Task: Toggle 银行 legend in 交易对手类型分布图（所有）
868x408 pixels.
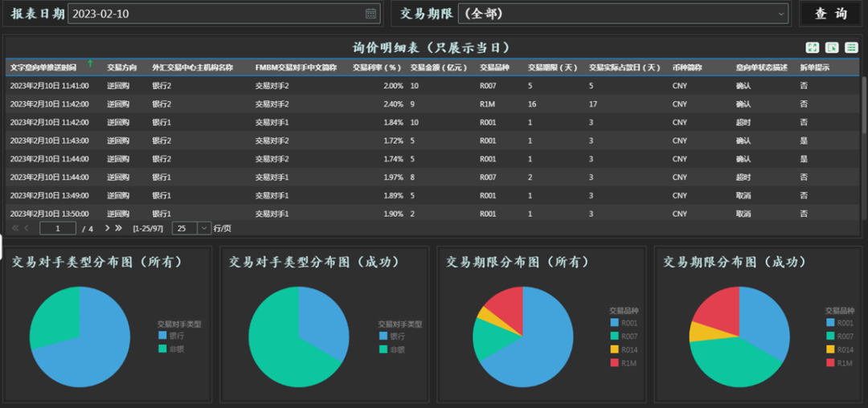Action: click(174, 336)
